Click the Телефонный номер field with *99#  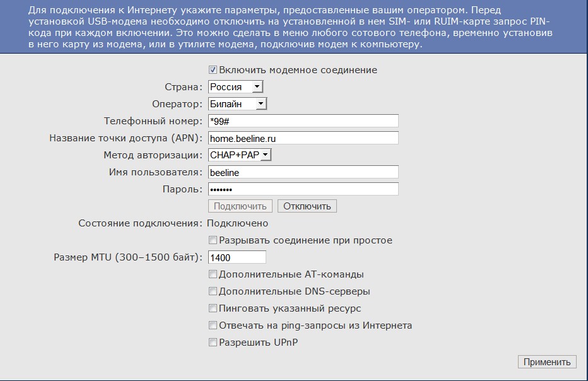pyautogui.click(x=303, y=121)
